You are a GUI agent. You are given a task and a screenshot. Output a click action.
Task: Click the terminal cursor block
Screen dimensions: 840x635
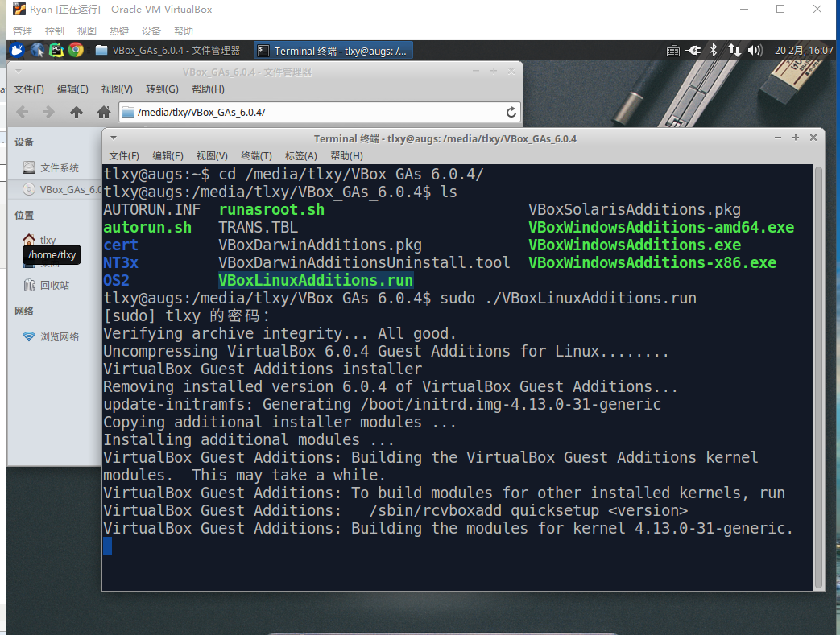point(108,546)
